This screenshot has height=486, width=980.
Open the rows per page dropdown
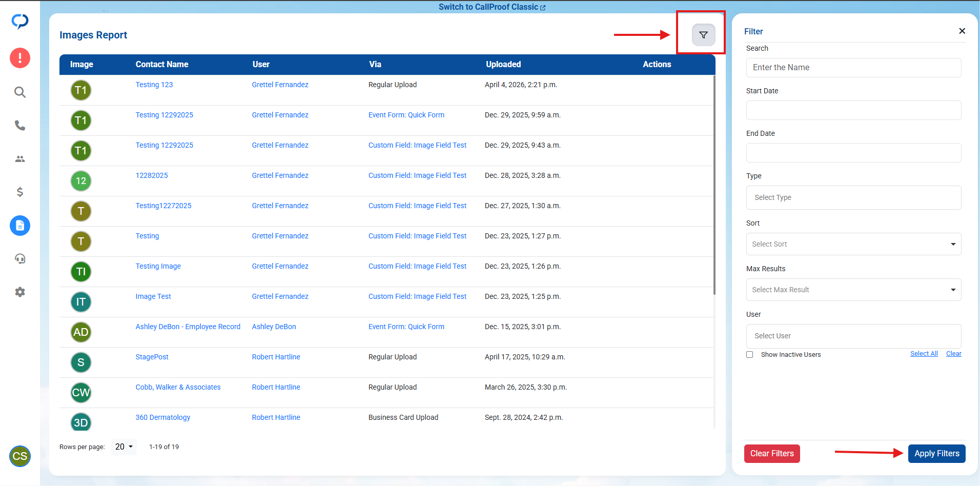click(x=124, y=447)
